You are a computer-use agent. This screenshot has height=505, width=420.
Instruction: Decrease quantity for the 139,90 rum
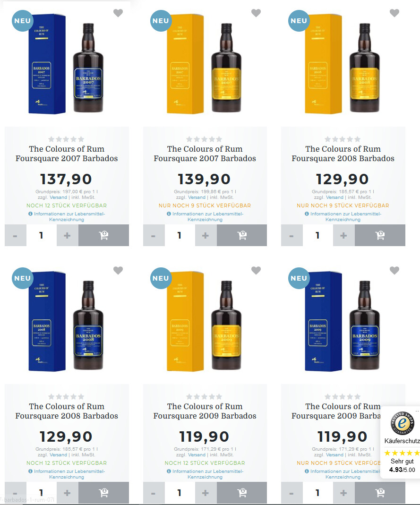[x=154, y=235]
